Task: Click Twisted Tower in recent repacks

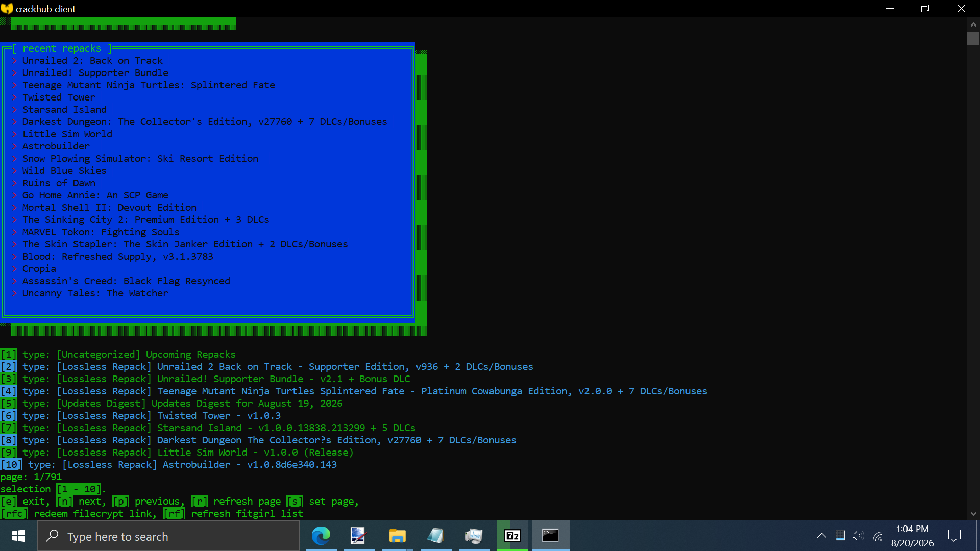Action: pyautogui.click(x=59, y=97)
